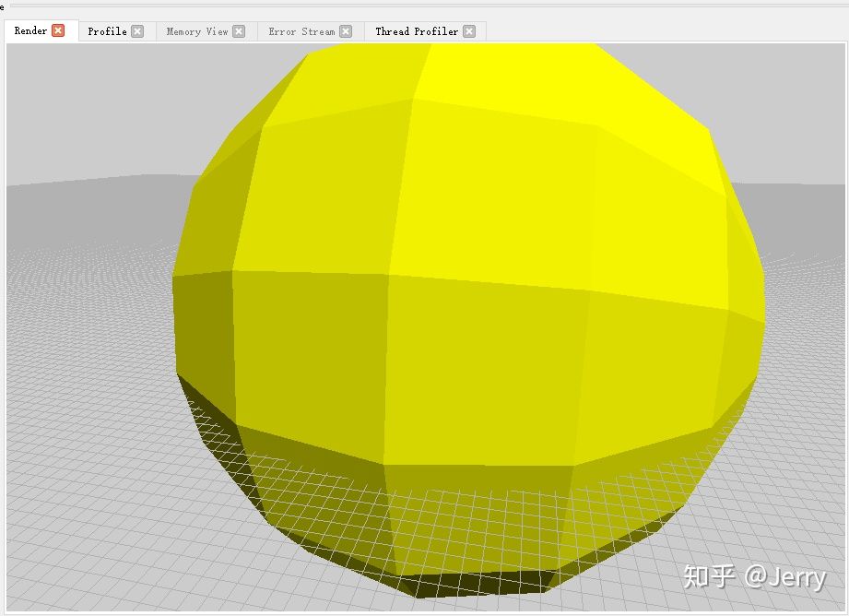The width and height of the screenshot is (849, 616).
Task: Click the yellow sphere in the render viewport
Action: pos(469,320)
